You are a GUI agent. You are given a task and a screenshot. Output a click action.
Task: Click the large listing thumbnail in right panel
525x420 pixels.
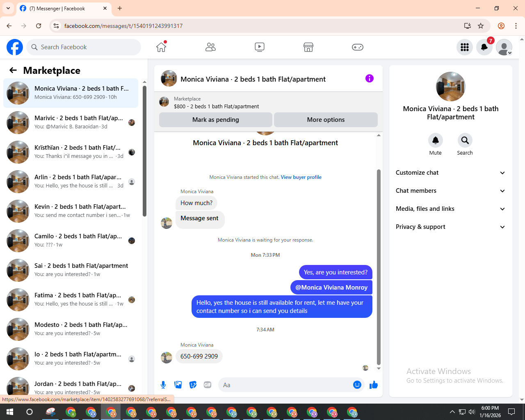pyautogui.click(x=451, y=87)
